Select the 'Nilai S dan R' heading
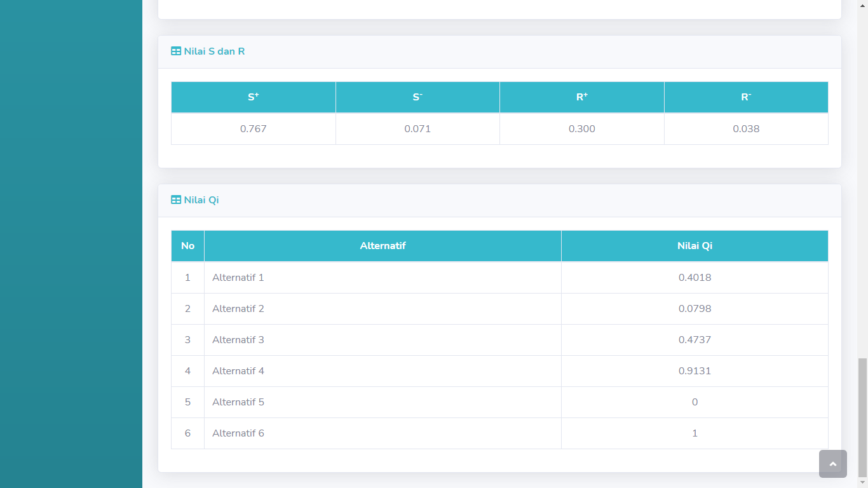The height and width of the screenshot is (488, 868). [214, 51]
